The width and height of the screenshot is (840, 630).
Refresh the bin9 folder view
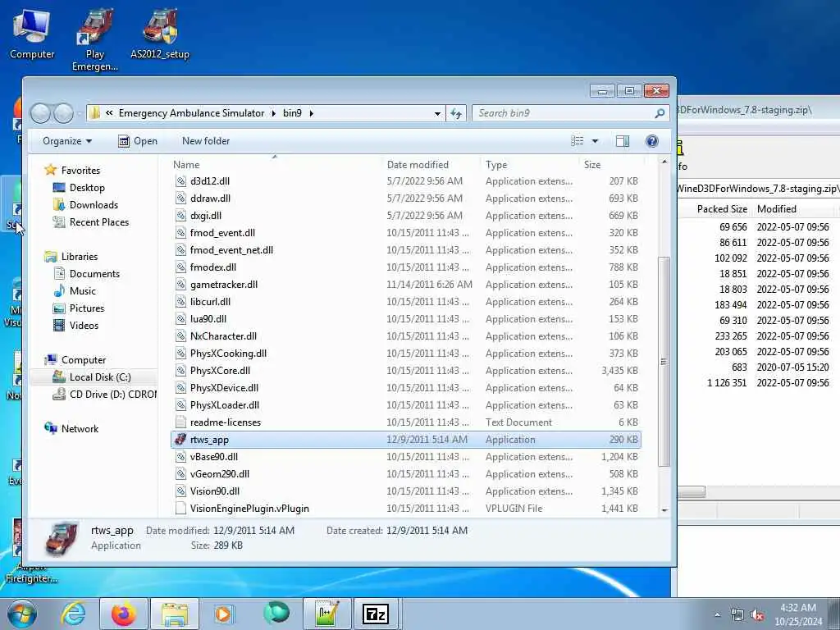point(456,113)
